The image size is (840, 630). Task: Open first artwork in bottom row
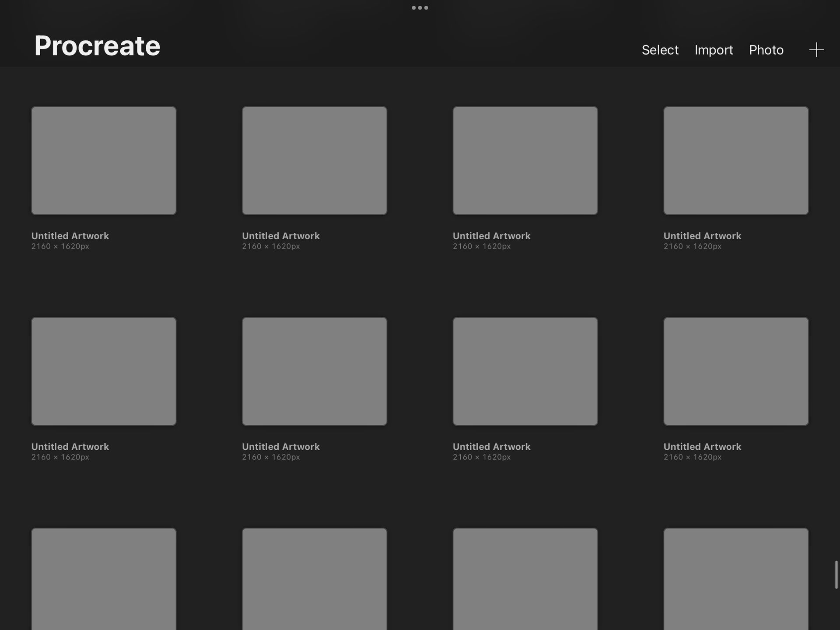point(104,578)
